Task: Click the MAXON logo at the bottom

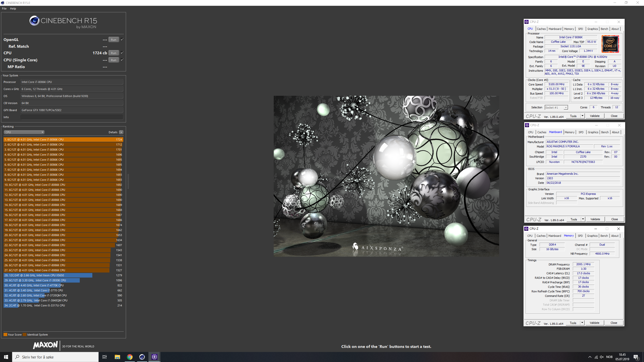Action: click(45, 345)
